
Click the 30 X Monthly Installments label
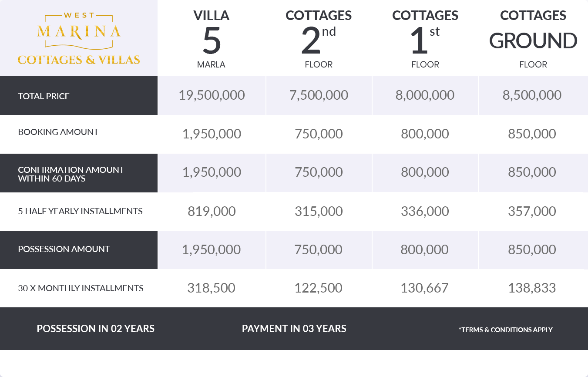(81, 288)
